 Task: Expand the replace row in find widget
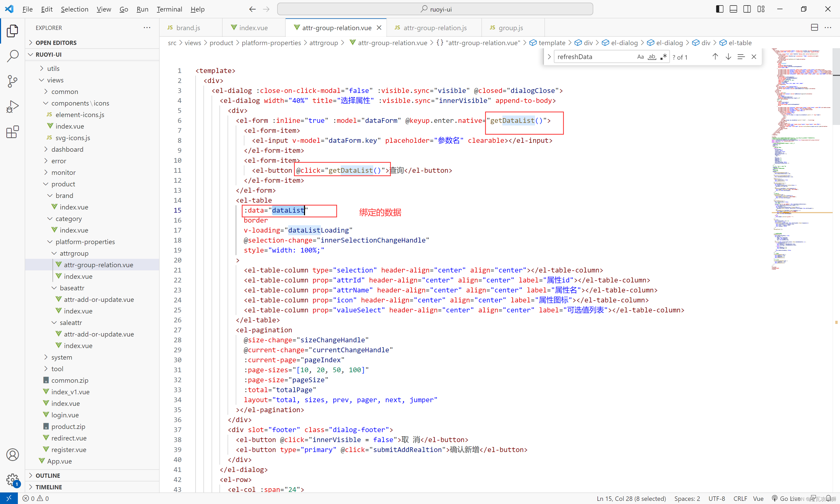point(549,57)
